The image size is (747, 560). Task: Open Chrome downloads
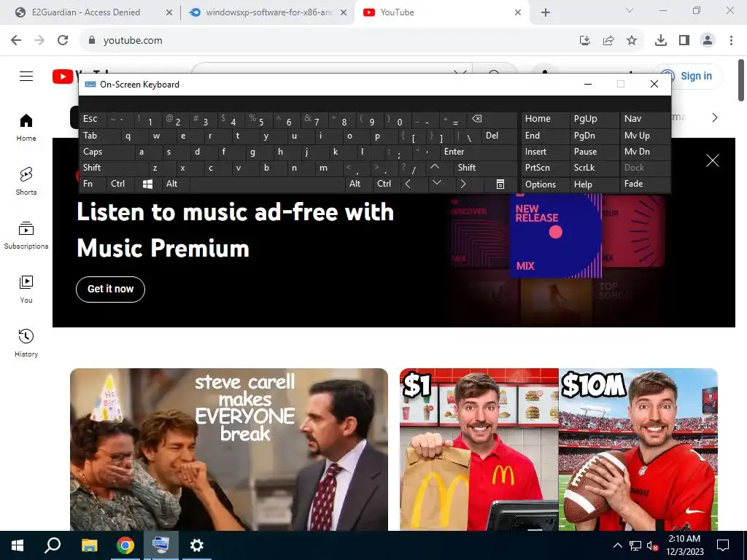click(x=661, y=41)
